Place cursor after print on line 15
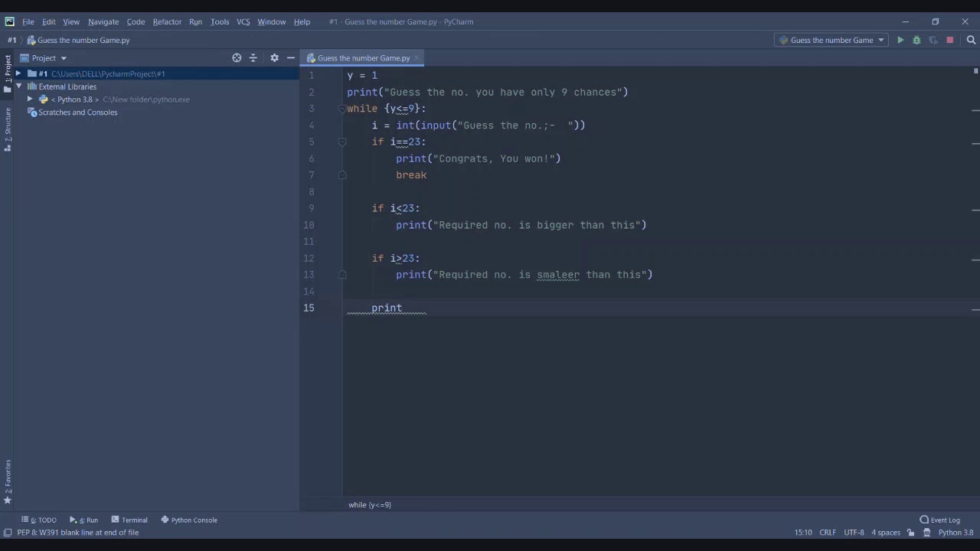The height and width of the screenshot is (551, 980). (403, 308)
